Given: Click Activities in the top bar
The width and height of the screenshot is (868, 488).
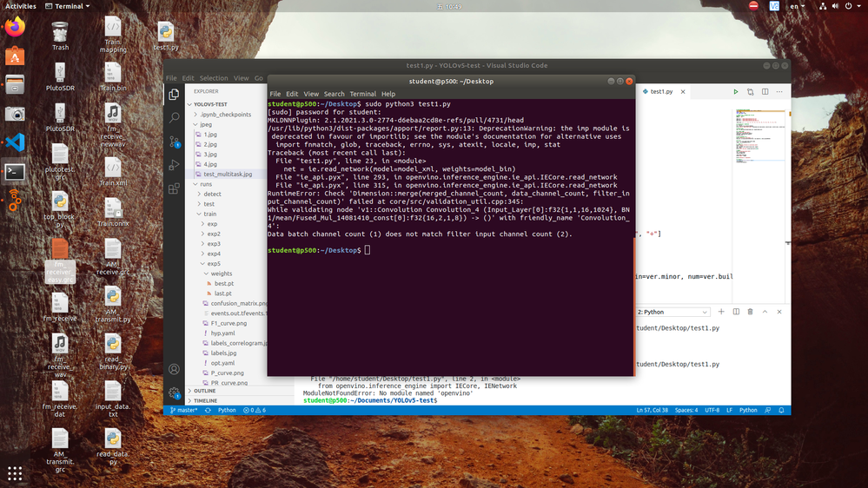Looking at the screenshot, I should click(x=21, y=6).
